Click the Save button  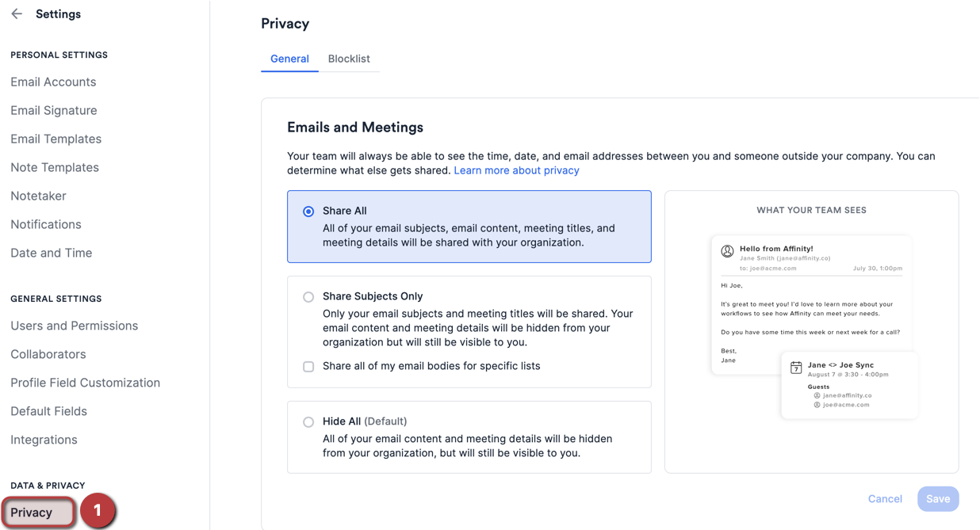coord(938,498)
